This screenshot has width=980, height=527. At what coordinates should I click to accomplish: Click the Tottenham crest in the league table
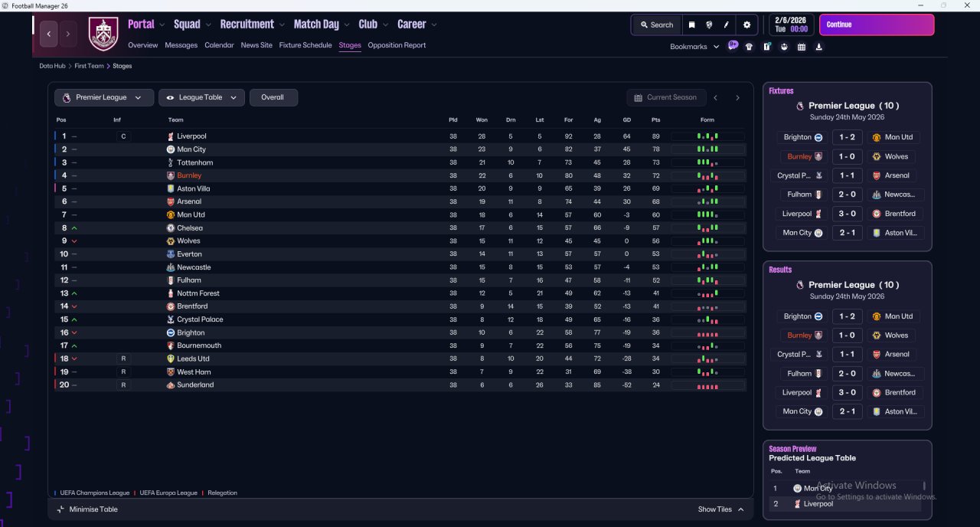[171, 162]
